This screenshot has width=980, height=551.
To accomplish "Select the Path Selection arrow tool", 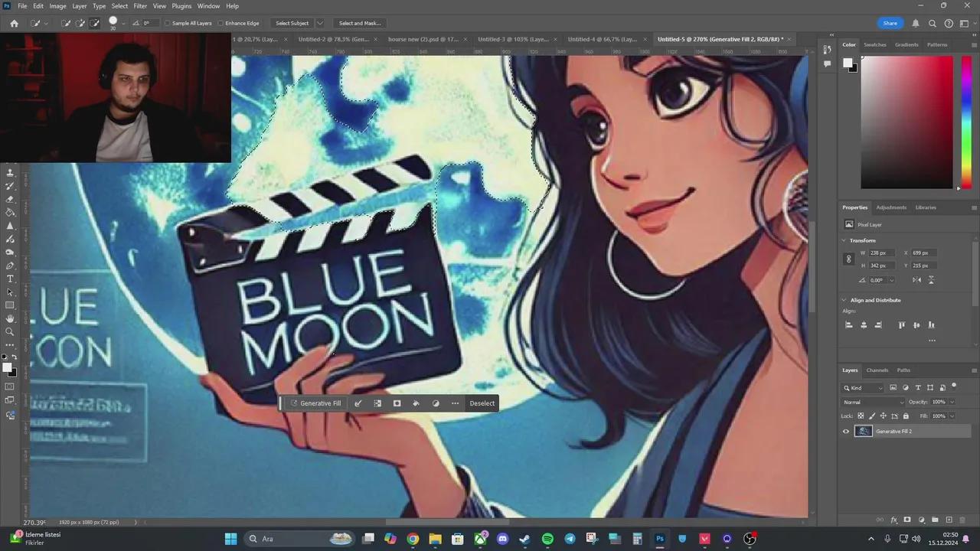I will pyautogui.click(x=10, y=292).
